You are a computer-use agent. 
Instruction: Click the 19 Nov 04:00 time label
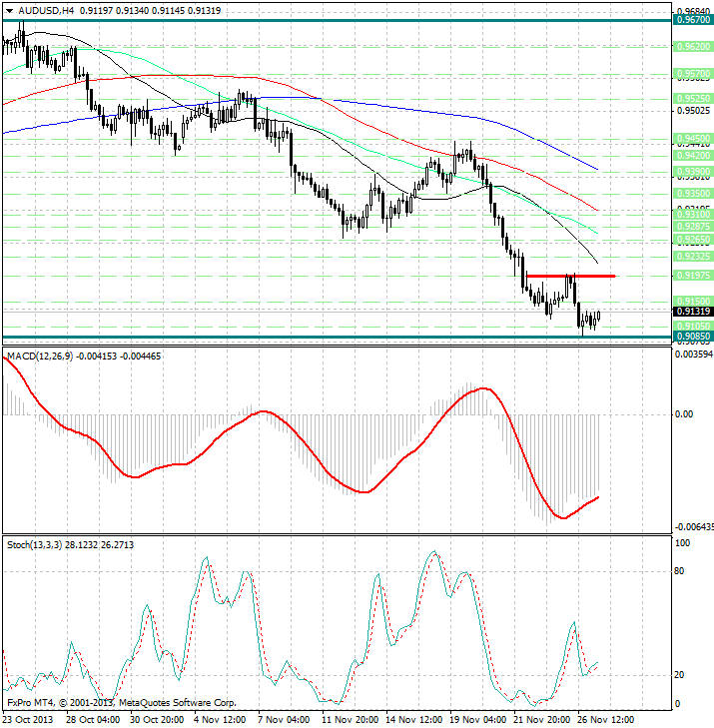pyautogui.click(x=477, y=720)
